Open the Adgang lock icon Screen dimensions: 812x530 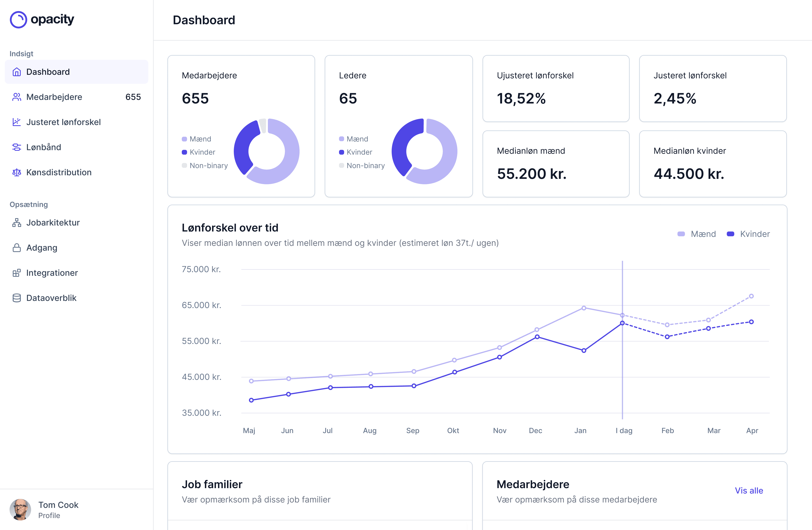(16, 247)
